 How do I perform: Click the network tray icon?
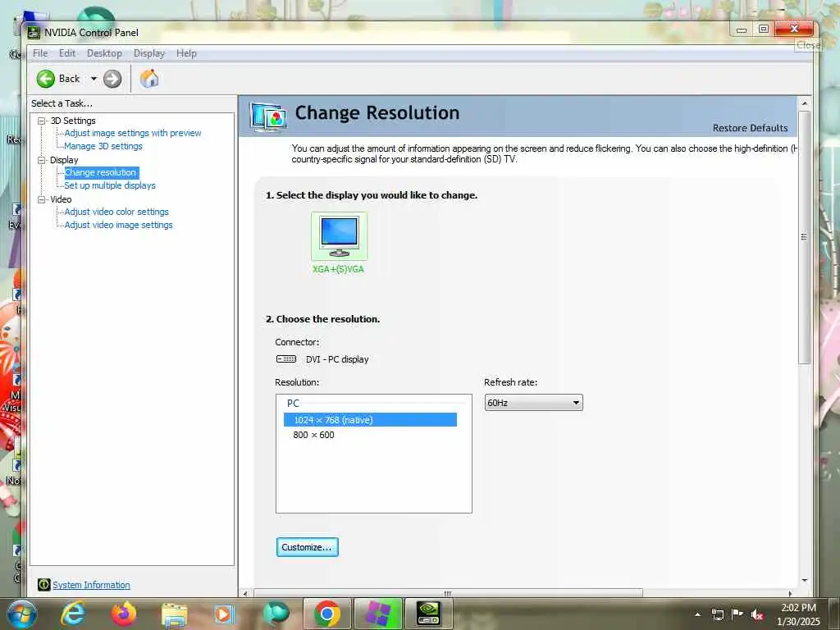click(x=717, y=615)
